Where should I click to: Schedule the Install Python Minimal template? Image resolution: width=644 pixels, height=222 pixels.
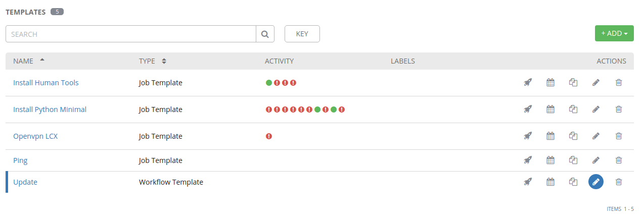[x=550, y=109]
